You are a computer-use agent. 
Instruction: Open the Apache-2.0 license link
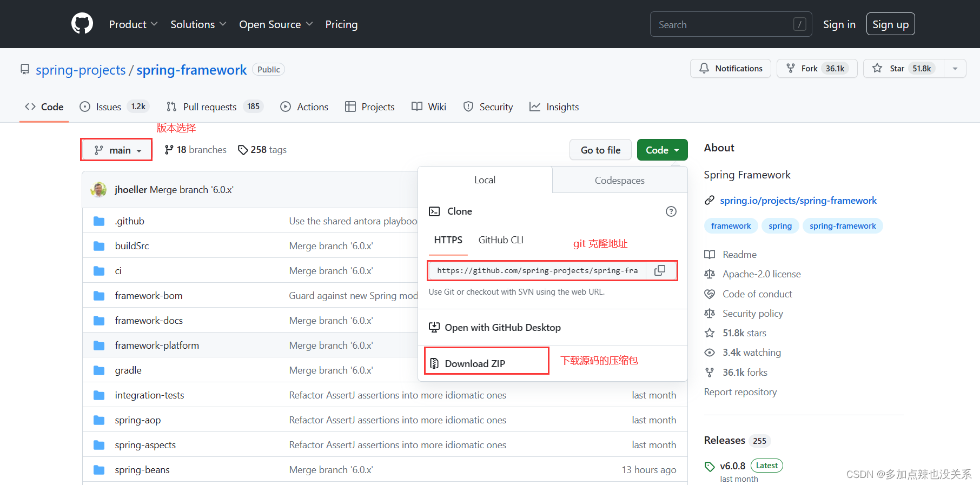[x=752, y=274]
